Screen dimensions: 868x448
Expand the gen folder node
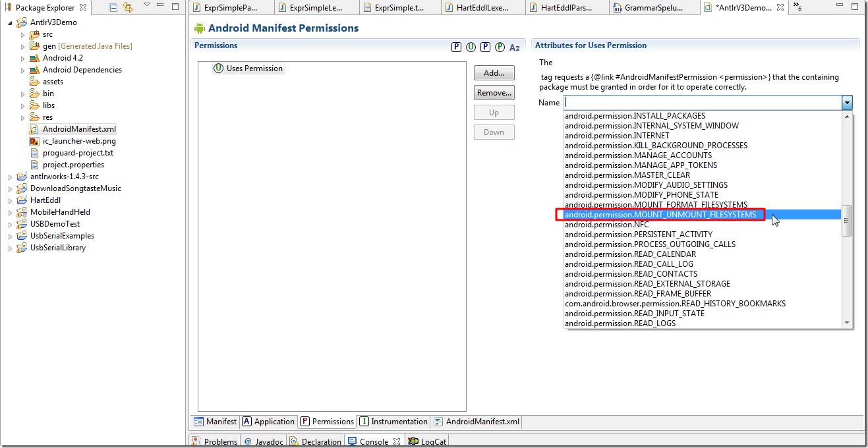[22, 46]
